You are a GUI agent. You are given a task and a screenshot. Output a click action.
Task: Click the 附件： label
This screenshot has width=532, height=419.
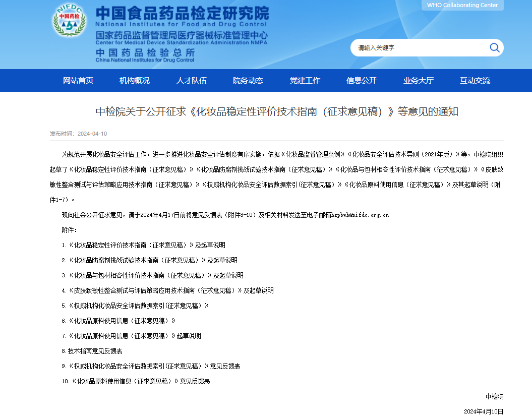coord(69,230)
